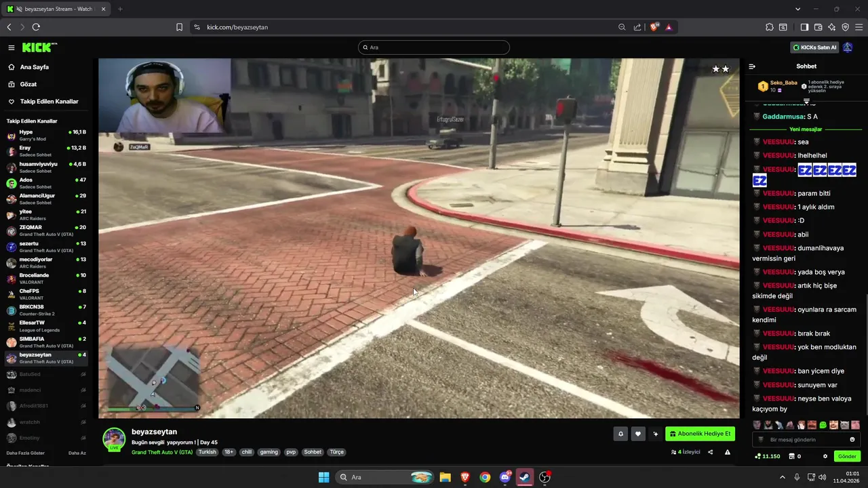Image resolution: width=868 pixels, height=488 pixels.
Task: Open ZEQMAR channel in sidebar
Action: pos(47,230)
